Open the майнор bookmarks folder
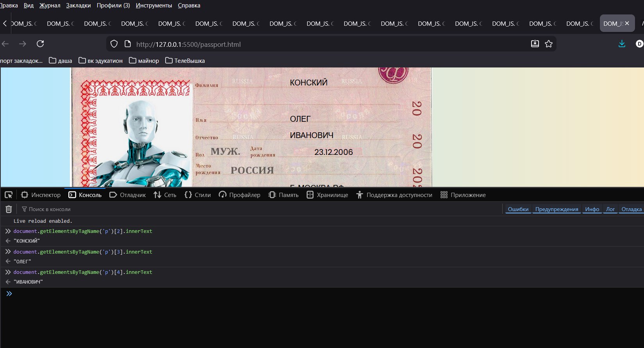This screenshot has width=644, height=348. (144, 60)
